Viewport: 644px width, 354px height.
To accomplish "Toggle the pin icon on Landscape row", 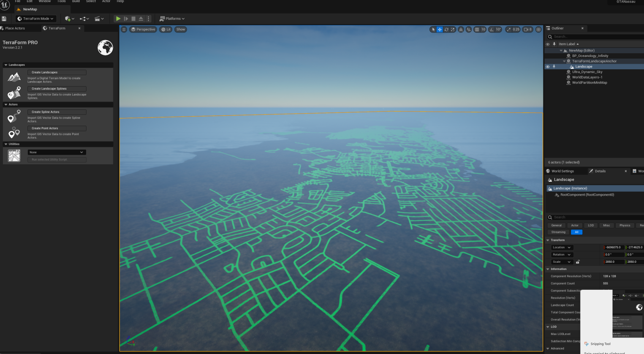I will (554, 66).
